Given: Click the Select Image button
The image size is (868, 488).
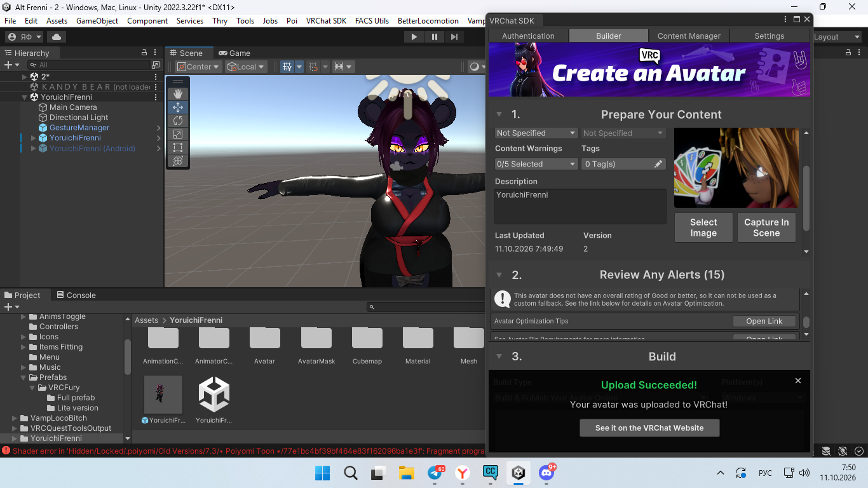Looking at the screenshot, I should coord(703,227).
